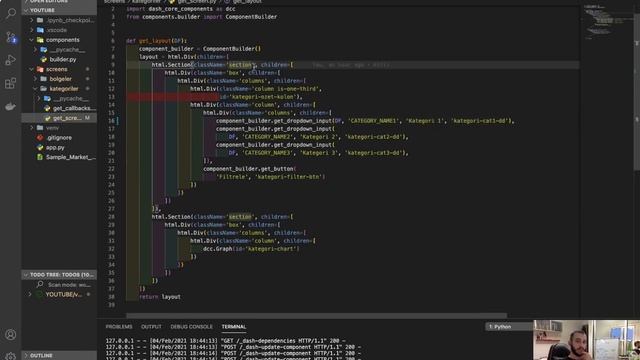Open the Run and Debug view
640x360 pixels.
11,60
